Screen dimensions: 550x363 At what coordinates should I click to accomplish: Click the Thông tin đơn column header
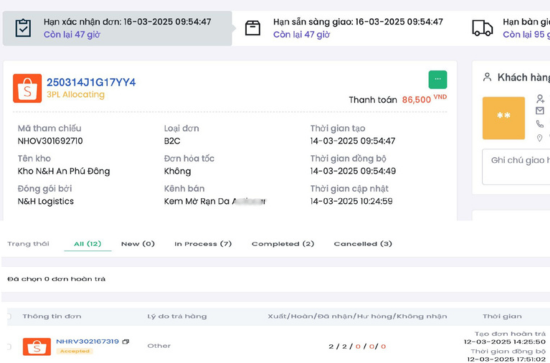(52, 316)
